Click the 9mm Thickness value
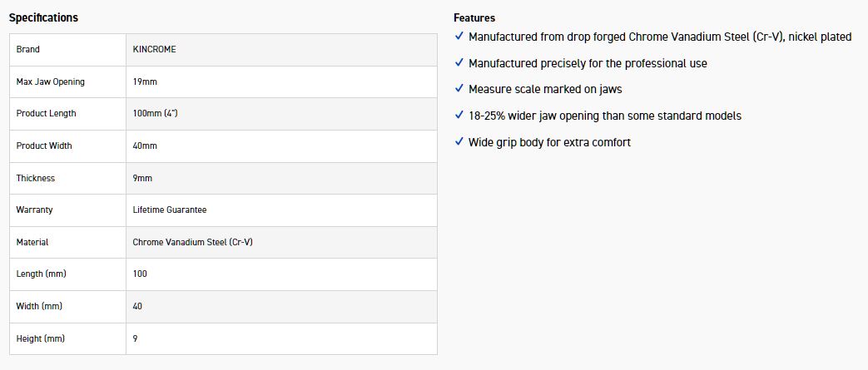The width and height of the screenshot is (868, 370). point(142,178)
